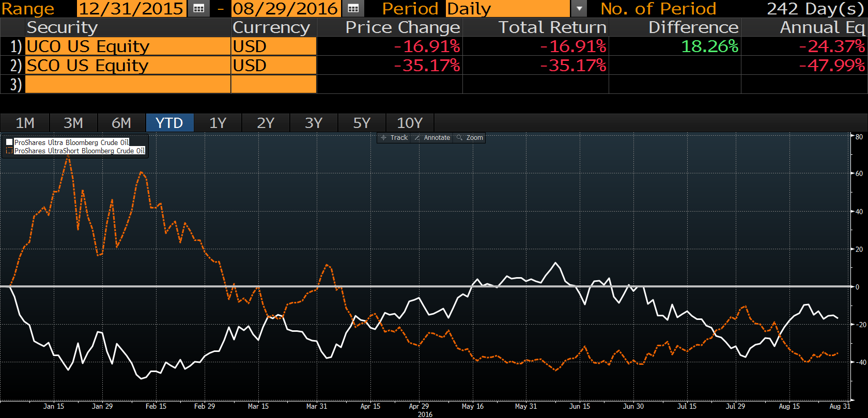The image size is (868, 418).
Task: Click UCO price change value -16.91%
Action: [427, 46]
